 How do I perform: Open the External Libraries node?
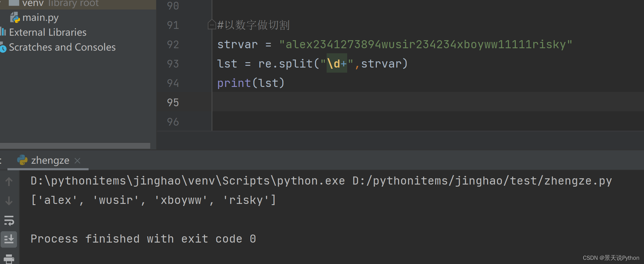[x=48, y=32]
